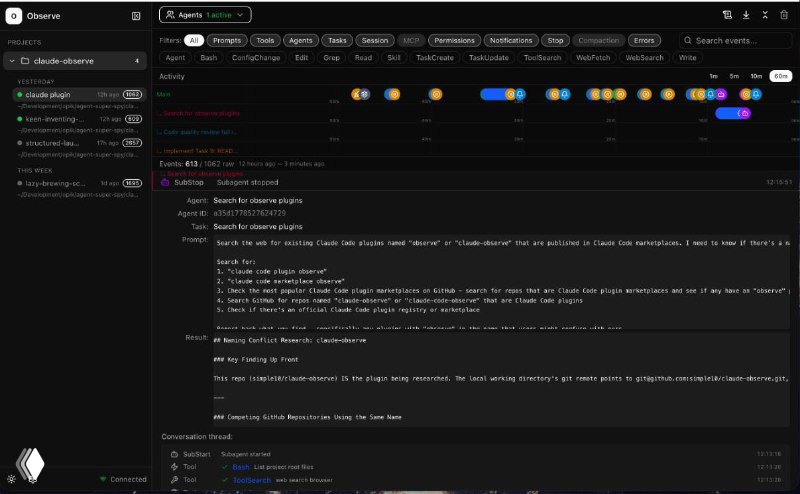Select the 60m activity range
The width and height of the screenshot is (800, 494).
[781, 76]
